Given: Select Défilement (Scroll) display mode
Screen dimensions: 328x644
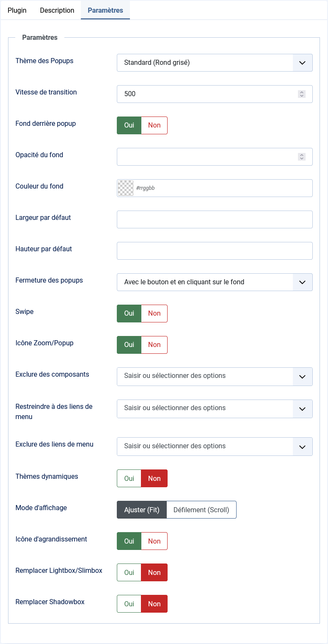Looking at the screenshot, I should click(x=201, y=510).
